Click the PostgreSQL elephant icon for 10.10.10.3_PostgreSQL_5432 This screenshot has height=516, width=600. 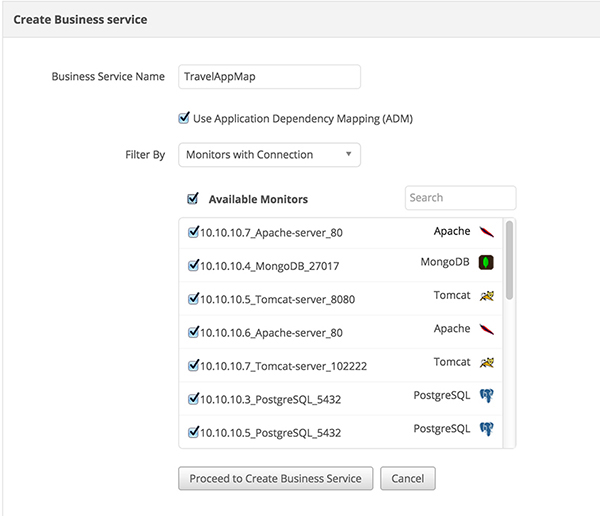tap(487, 396)
